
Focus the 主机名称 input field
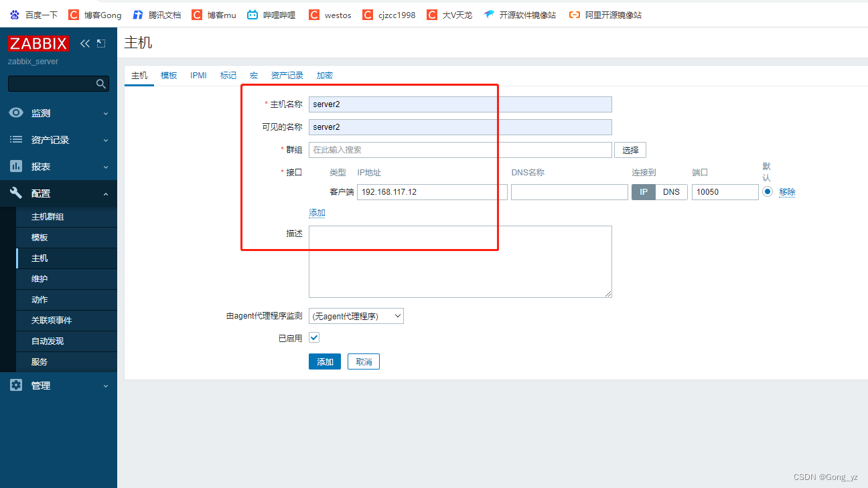point(460,104)
